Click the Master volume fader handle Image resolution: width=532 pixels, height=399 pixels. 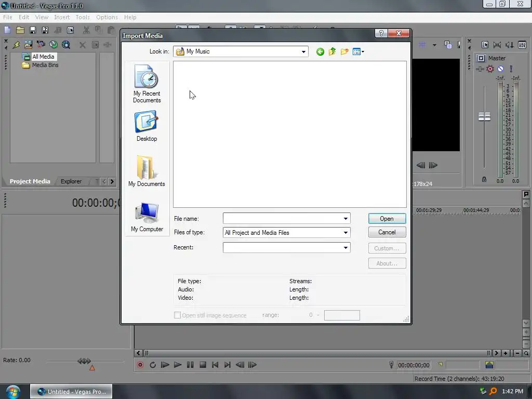(x=484, y=117)
